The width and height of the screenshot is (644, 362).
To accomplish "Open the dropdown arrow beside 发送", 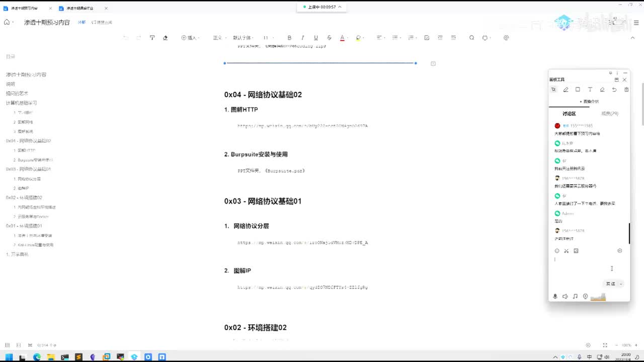I will [x=621, y=284].
